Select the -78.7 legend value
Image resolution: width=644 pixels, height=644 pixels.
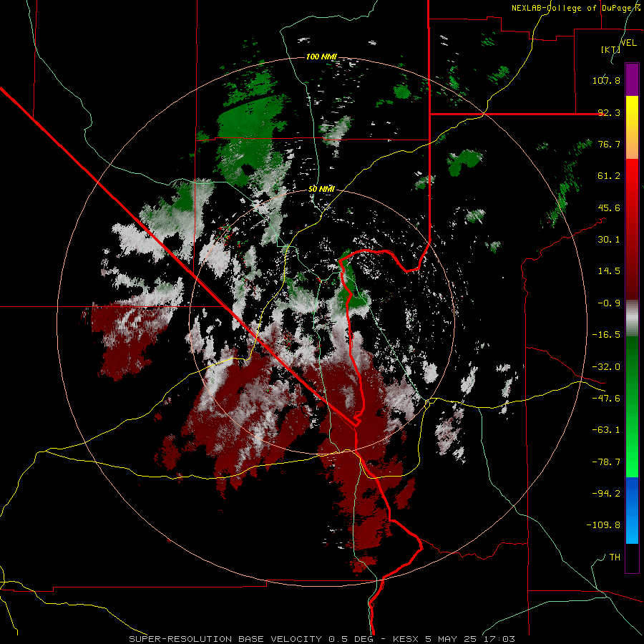[x=606, y=462]
